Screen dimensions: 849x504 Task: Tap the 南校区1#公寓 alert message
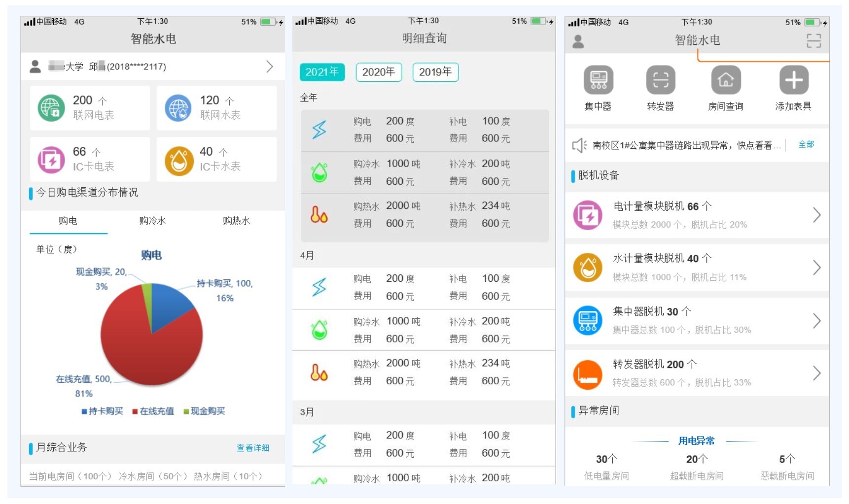(685, 144)
